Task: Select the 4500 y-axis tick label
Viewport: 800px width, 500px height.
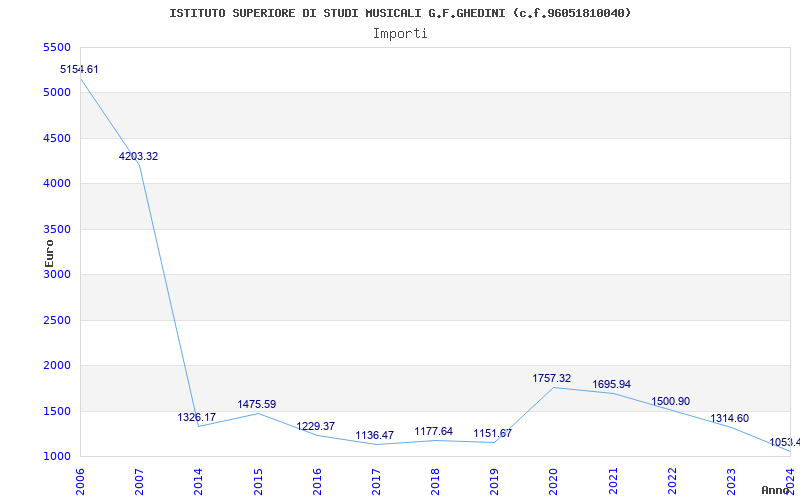Action: (57, 138)
